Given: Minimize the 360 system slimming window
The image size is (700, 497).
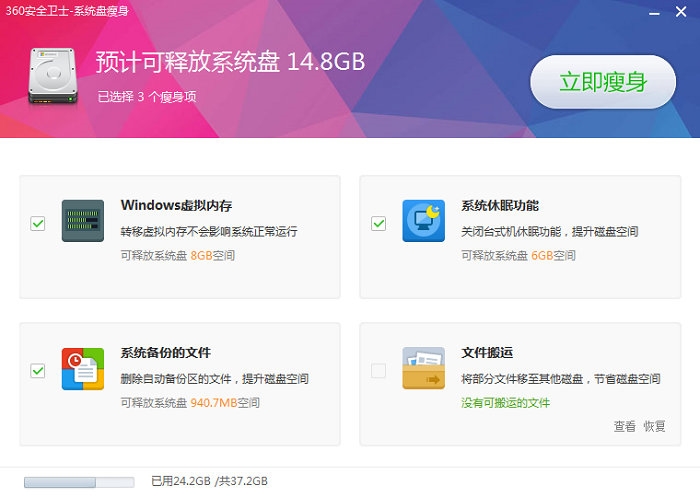Looking at the screenshot, I should (x=653, y=12).
